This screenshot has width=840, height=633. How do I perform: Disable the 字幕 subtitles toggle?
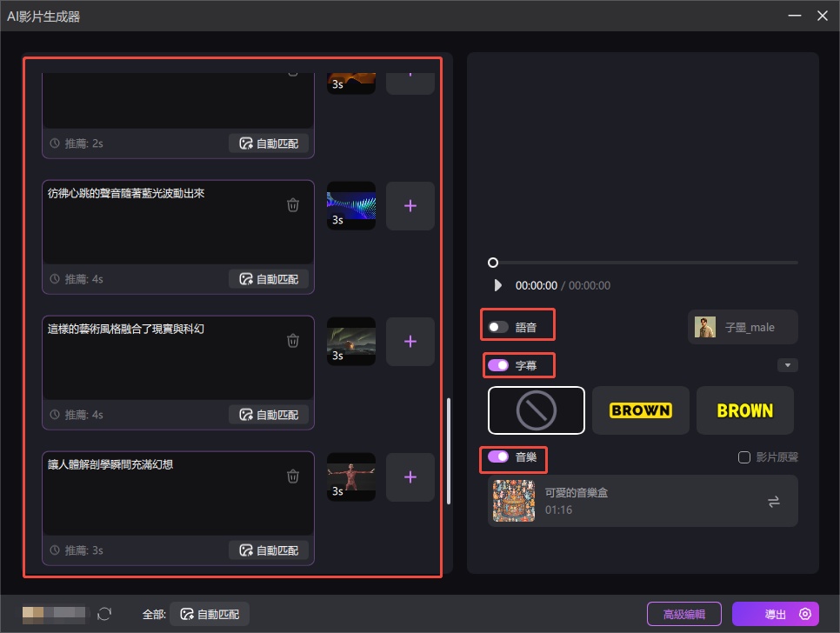(x=497, y=364)
